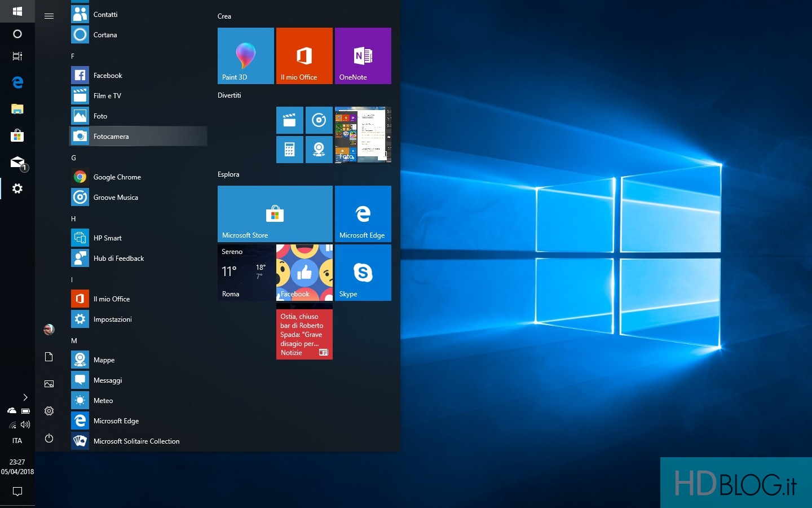
Task: Open the Il mio Office tile
Action: click(x=304, y=56)
